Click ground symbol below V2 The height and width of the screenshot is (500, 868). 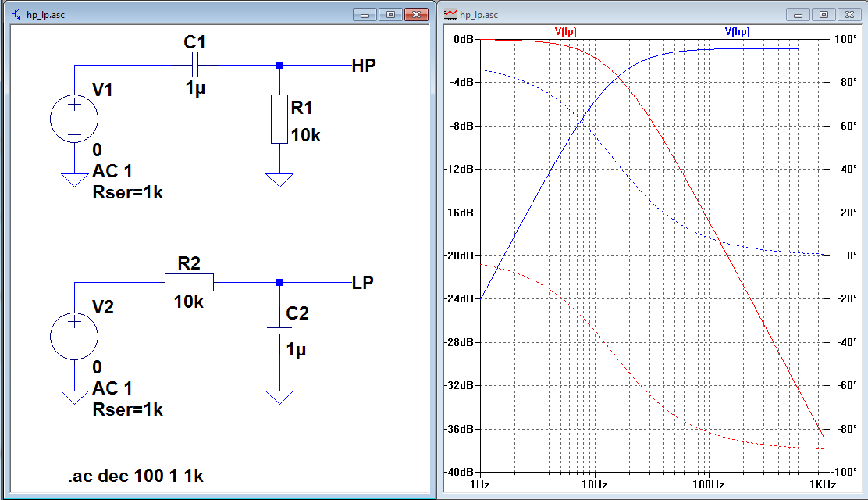coord(74,398)
